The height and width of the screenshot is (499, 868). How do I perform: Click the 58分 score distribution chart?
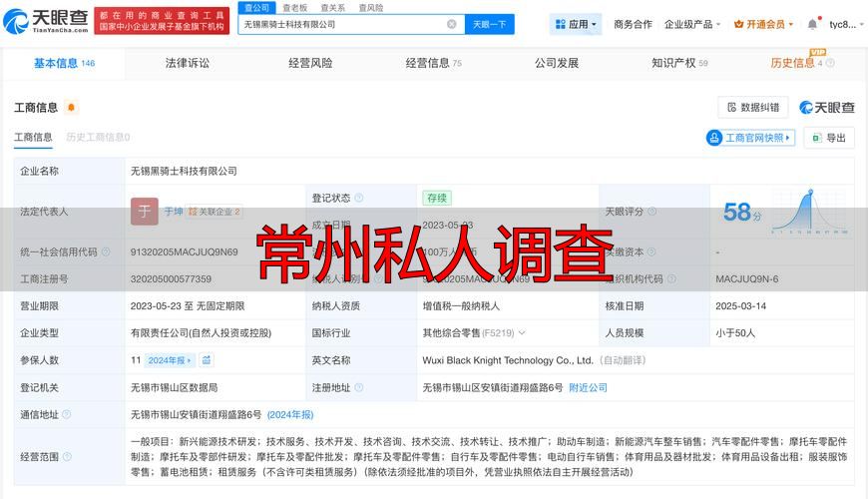point(810,211)
